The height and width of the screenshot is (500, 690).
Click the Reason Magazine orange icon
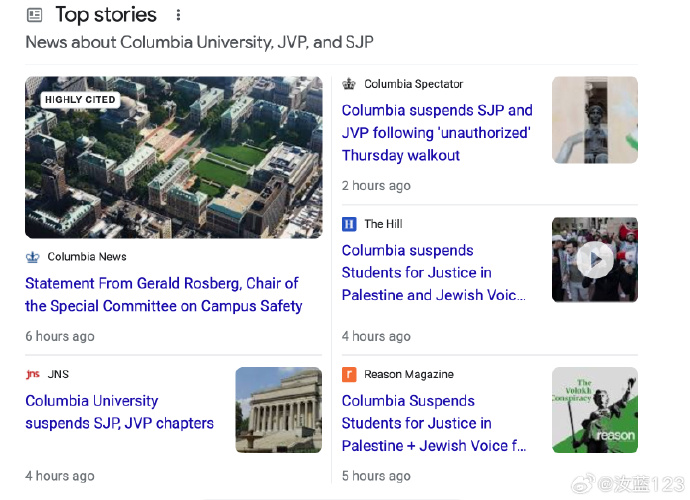coord(349,374)
